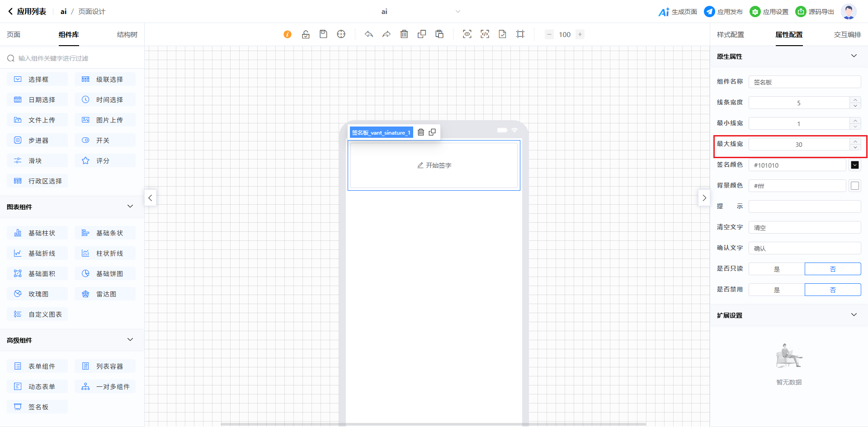The height and width of the screenshot is (427, 868).
Task: Click the redo arrow in toolbar
Action: click(x=387, y=34)
